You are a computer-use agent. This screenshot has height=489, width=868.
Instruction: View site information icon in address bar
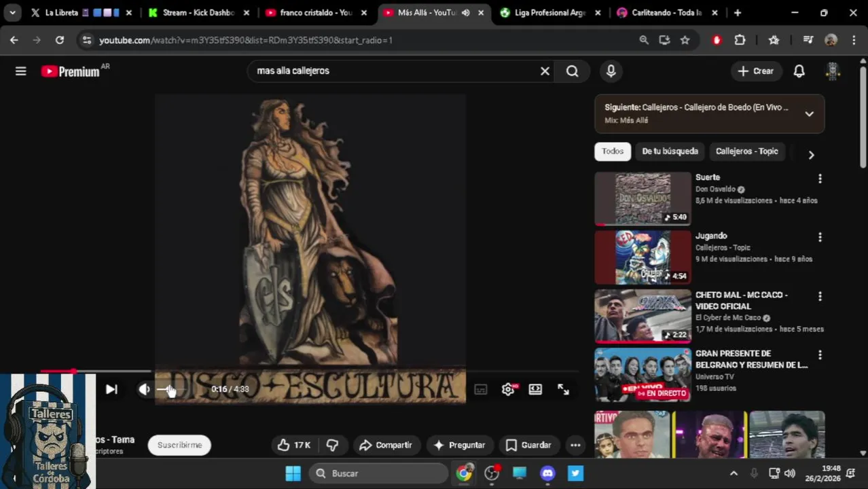click(86, 40)
